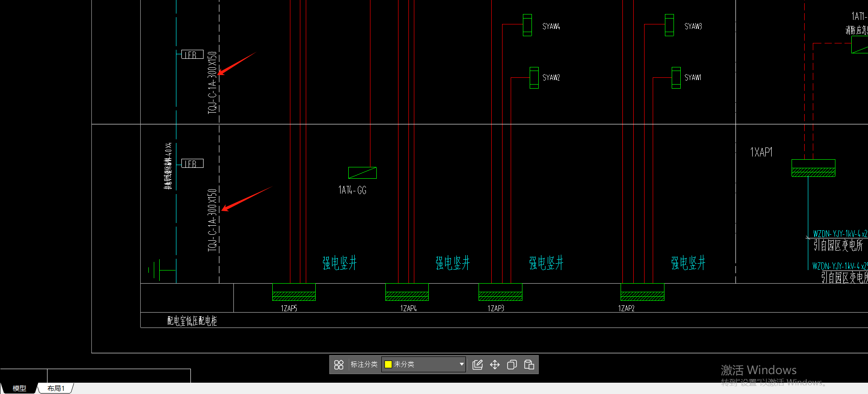Click the 标注分类 label
This screenshot has height=394, width=868.
pyautogui.click(x=364, y=365)
